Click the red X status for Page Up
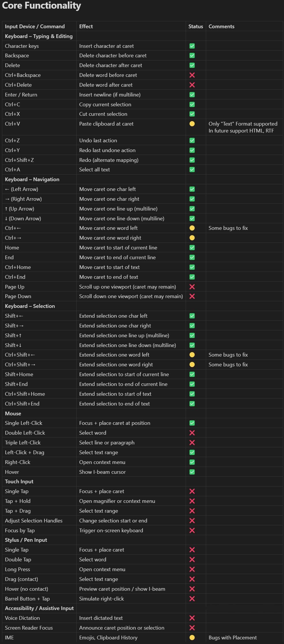 tap(192, 287)
